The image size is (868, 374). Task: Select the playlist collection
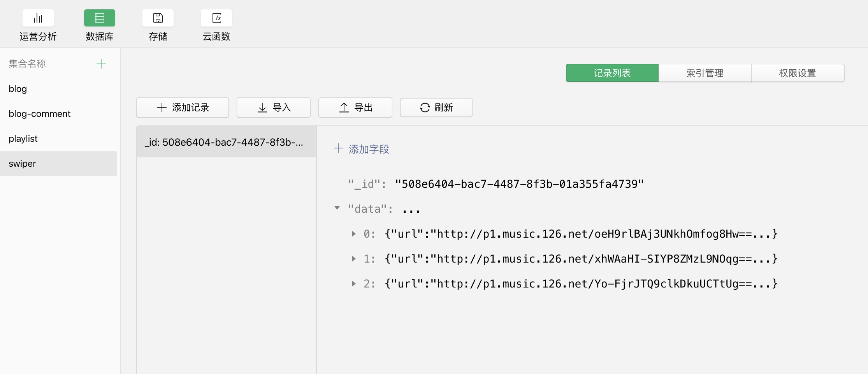coord(58,139)
